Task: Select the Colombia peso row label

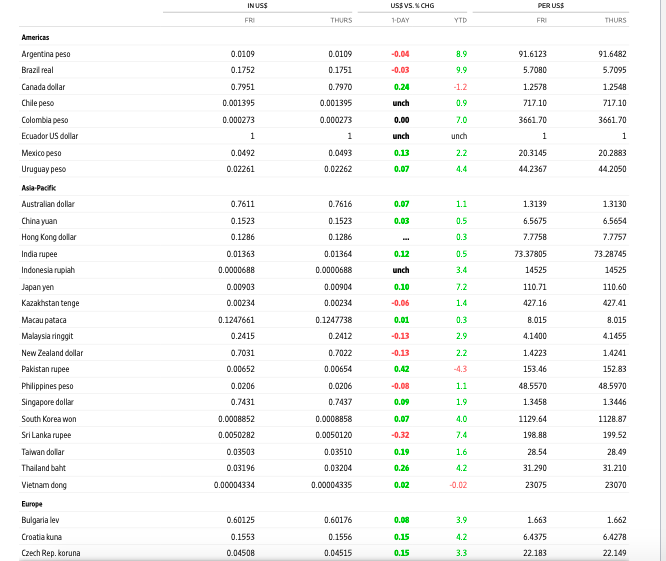Action: [45, 120]
